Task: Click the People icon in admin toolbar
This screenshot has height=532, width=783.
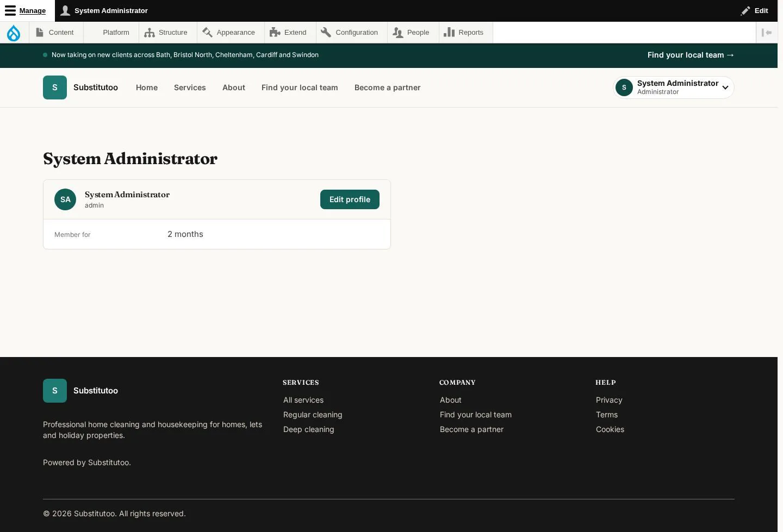Action: [398, 33]
